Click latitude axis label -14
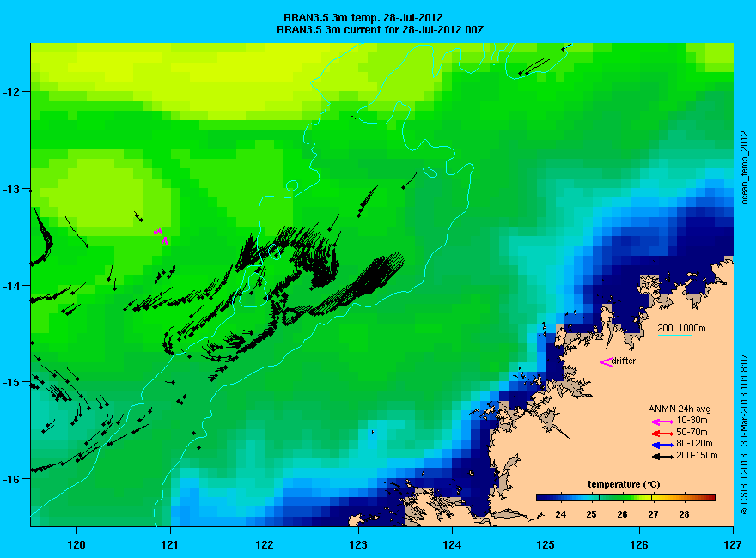The image size is (756, 558). (x=9, y=286)
